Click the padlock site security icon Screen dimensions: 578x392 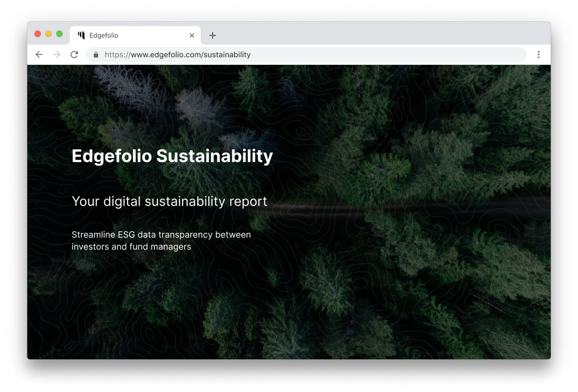[x=96, y=55]
